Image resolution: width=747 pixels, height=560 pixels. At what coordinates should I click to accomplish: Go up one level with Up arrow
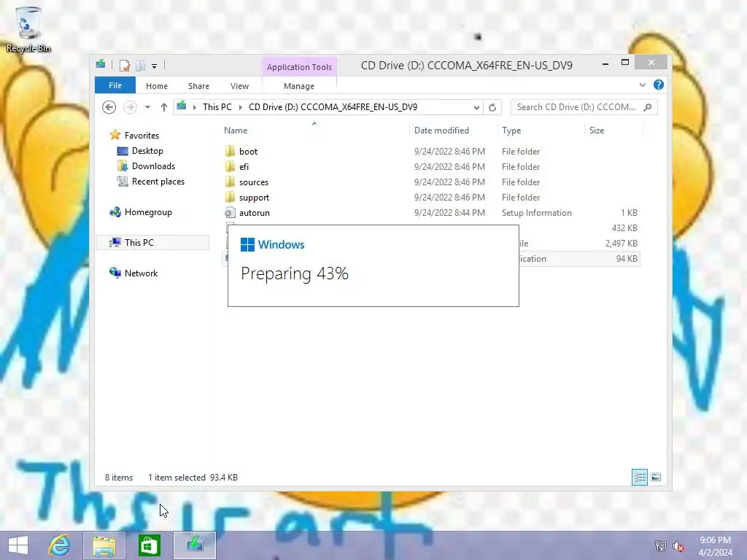(164, 107)
